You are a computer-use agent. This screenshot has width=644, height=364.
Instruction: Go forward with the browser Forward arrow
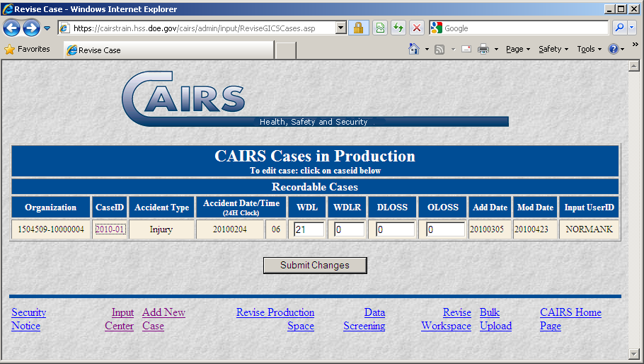[x=31, y=28]
